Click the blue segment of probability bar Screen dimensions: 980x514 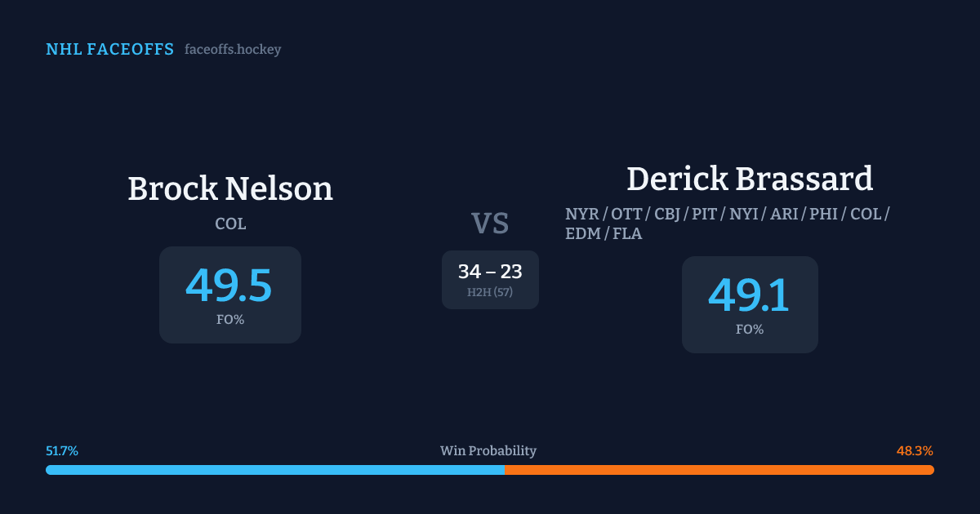[x=274, y=470]
